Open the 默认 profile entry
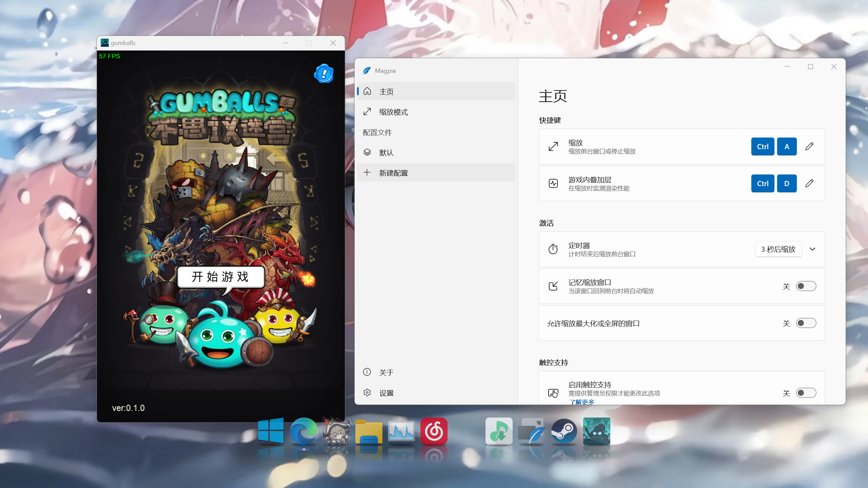The height and width of the screenshot is (488, 868). click(x=436, y=152)
